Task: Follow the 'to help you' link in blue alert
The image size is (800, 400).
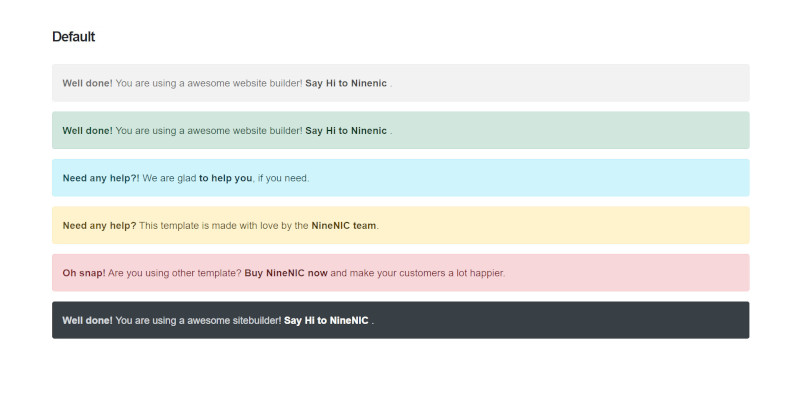Action: click(226, 178)
